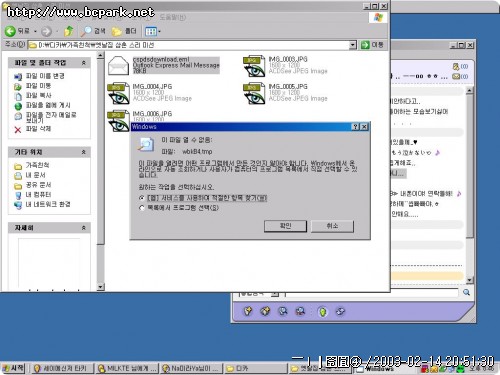The height and width of the screenshot is (375, 500).
Task: Toggle the Folders (폴더) pane button
Action: point(124,31)
